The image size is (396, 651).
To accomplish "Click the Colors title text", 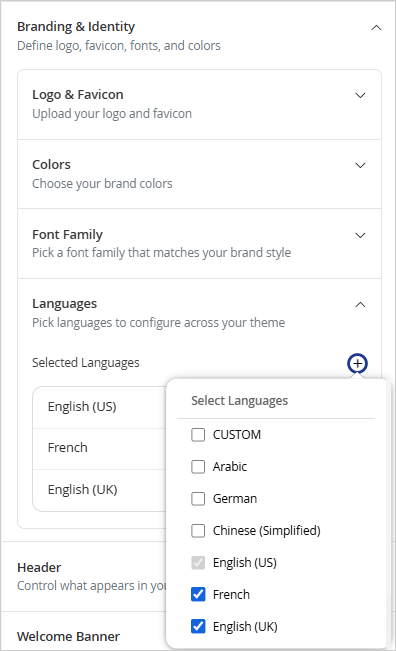I will click(x=51, y=164).
